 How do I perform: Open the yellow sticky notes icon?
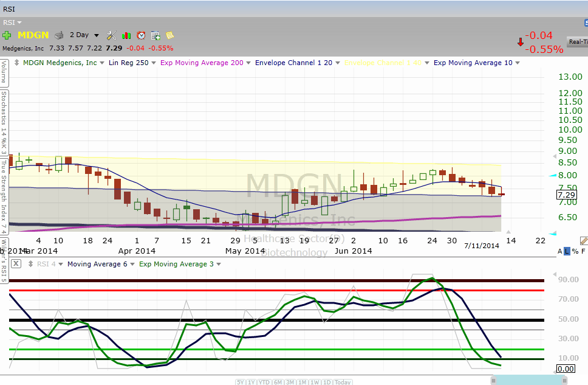169,35
